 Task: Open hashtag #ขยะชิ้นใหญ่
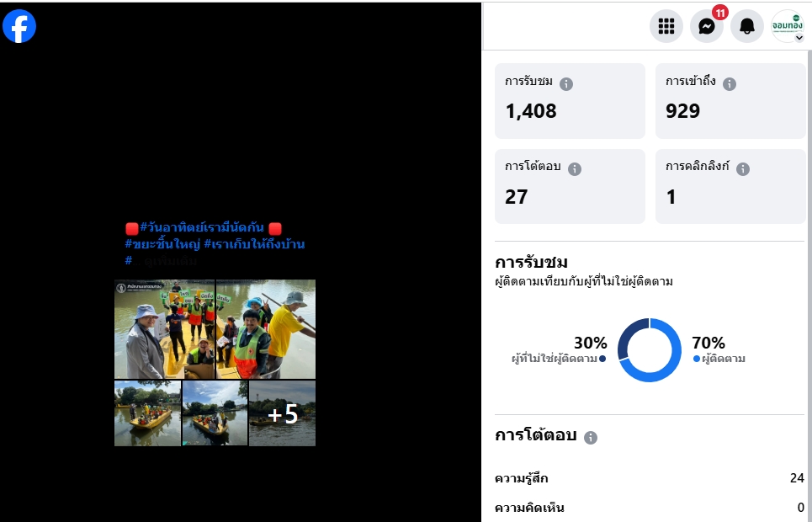(x=162, y=244)
